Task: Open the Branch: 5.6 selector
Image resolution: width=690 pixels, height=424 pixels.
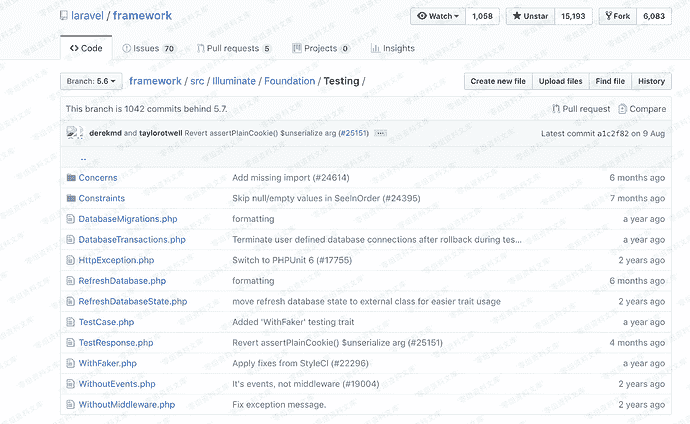Action: click(92, 81)
